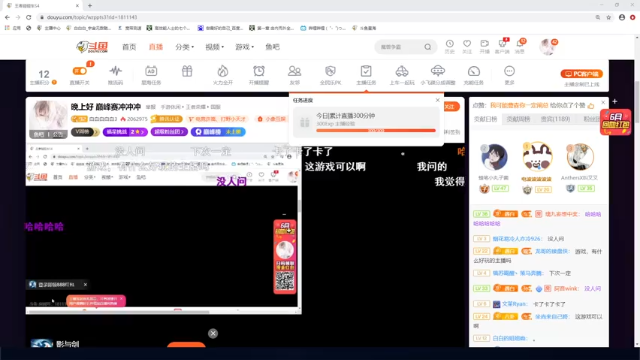640x360 pixels.
Task: Open the gift box icon in toolbar
Action: tap(187, 71)
